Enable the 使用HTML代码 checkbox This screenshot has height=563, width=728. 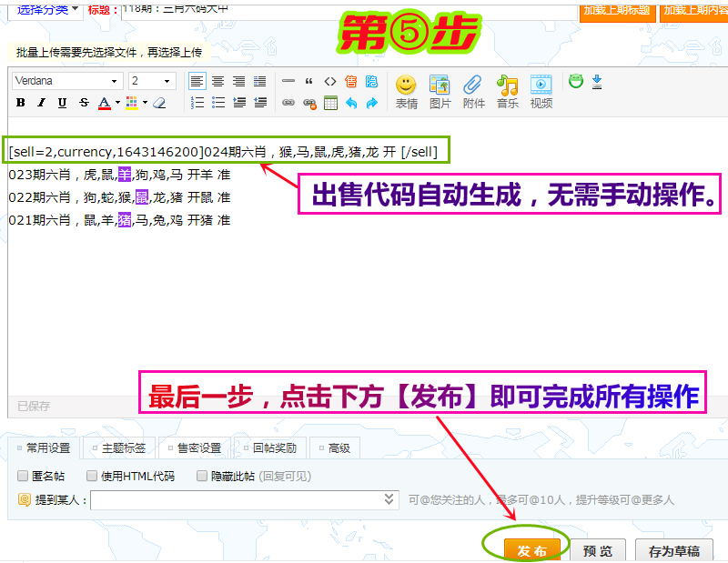point(92,476)
